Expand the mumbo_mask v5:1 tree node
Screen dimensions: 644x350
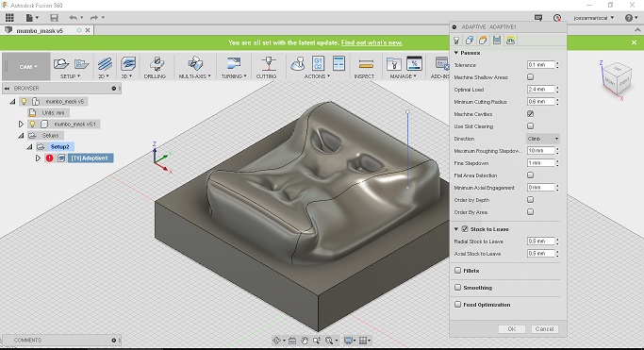(21, 124)
